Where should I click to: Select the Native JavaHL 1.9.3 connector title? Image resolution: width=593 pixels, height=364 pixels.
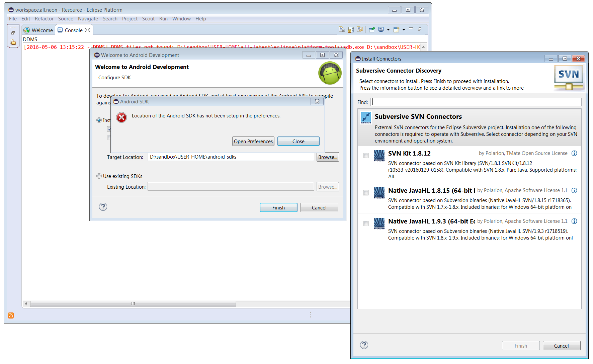(432, 221)
